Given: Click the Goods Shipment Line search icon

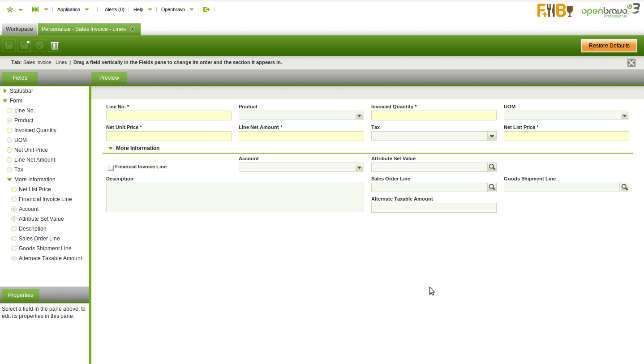Looking at the screenshot, I should 624,187.
